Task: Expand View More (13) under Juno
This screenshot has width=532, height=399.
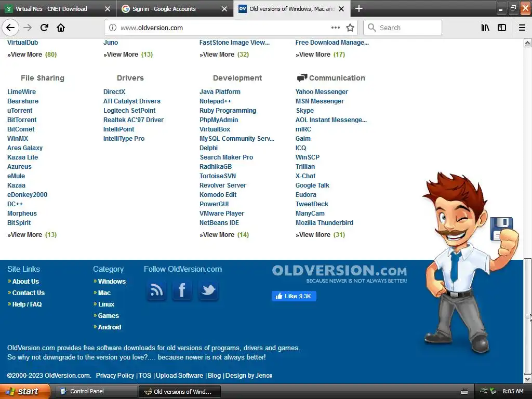Action: (x=128, y=54)
